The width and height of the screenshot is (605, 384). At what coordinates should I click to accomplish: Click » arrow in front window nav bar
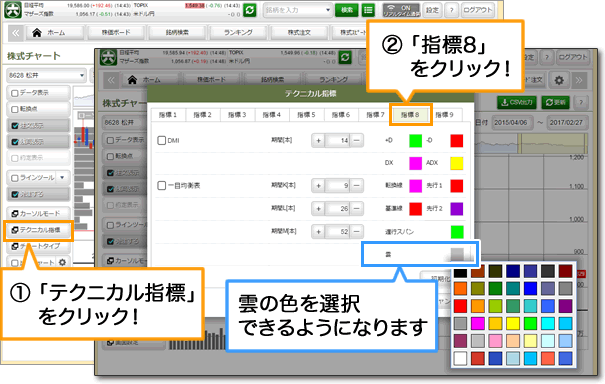click(x=579, y=80)
